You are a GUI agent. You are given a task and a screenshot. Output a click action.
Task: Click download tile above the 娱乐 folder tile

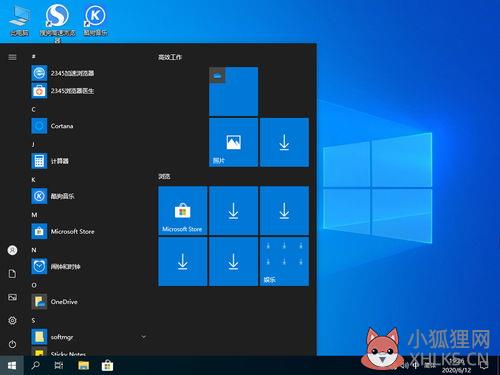[284, 211]
